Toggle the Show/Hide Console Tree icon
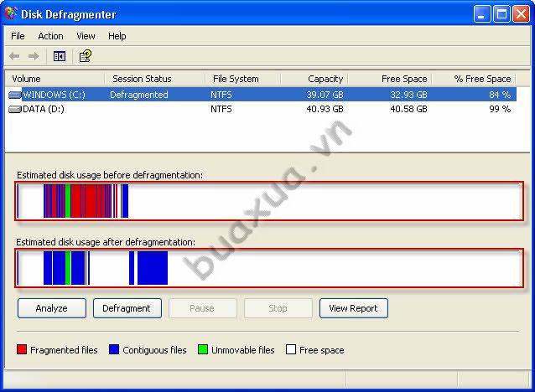 (60, 56)
